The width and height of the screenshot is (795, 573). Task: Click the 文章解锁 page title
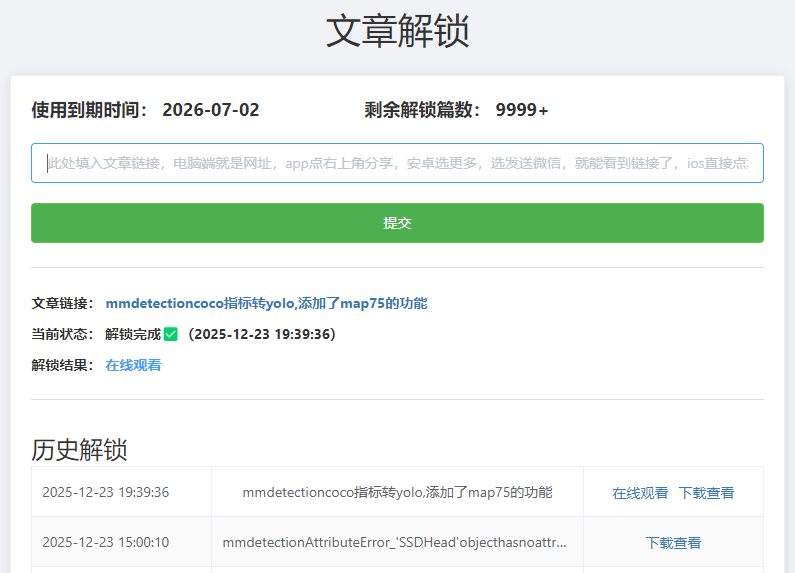click(x=397, y=32)
